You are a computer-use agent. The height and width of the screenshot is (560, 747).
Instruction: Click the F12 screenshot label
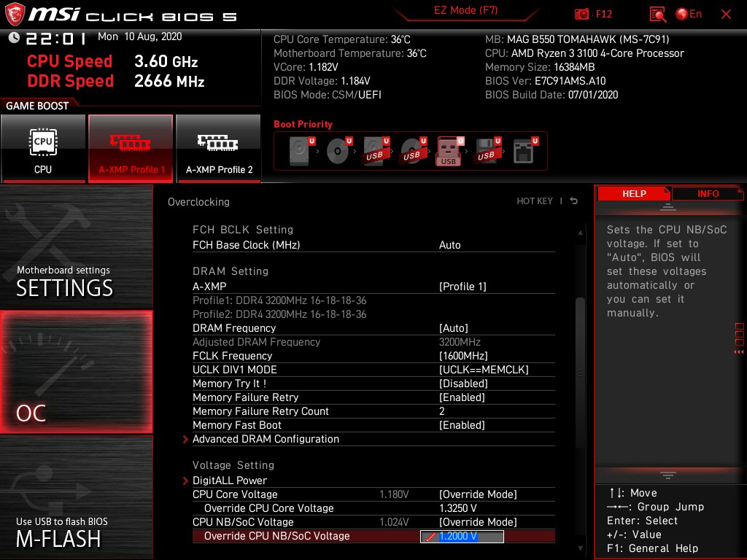point(603,15)
